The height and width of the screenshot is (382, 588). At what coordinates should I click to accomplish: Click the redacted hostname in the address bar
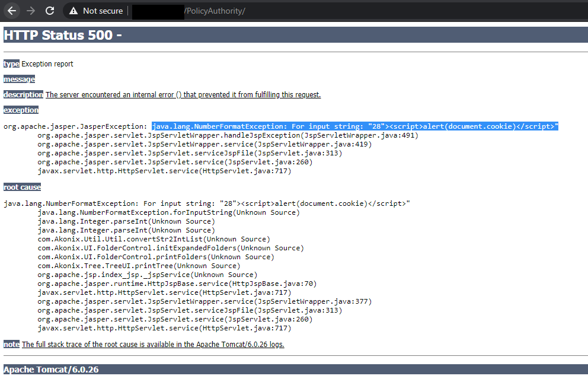tap(158, 11)
